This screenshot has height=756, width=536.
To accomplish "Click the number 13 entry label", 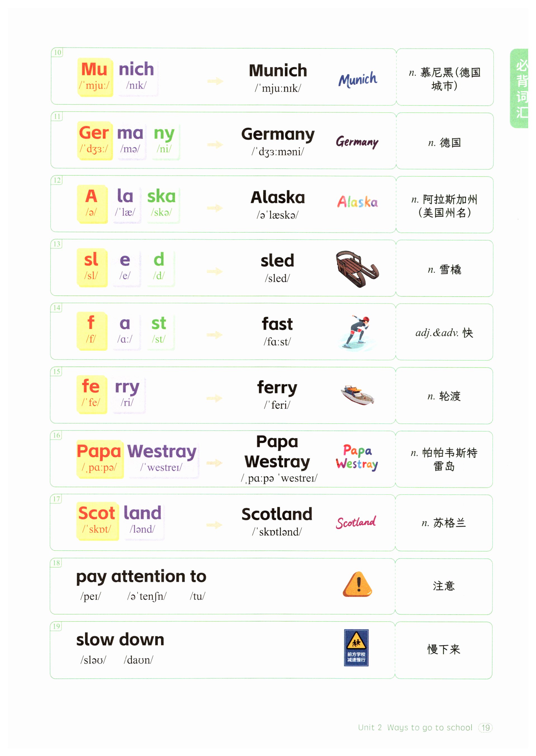I will point(57,244).
